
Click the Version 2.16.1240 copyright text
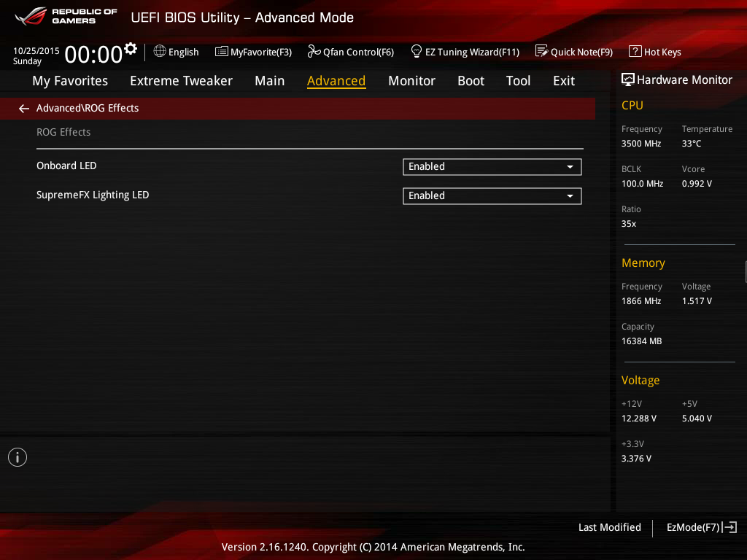(373, 547)
